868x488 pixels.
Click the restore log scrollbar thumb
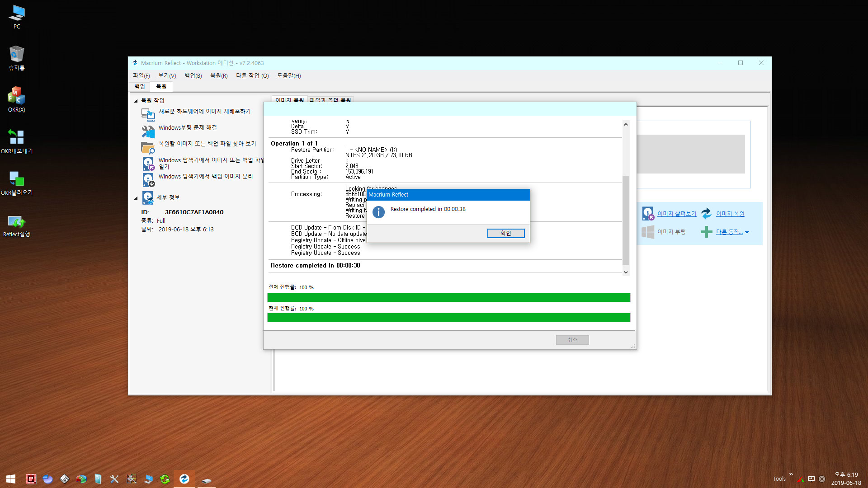click(626, 220)
